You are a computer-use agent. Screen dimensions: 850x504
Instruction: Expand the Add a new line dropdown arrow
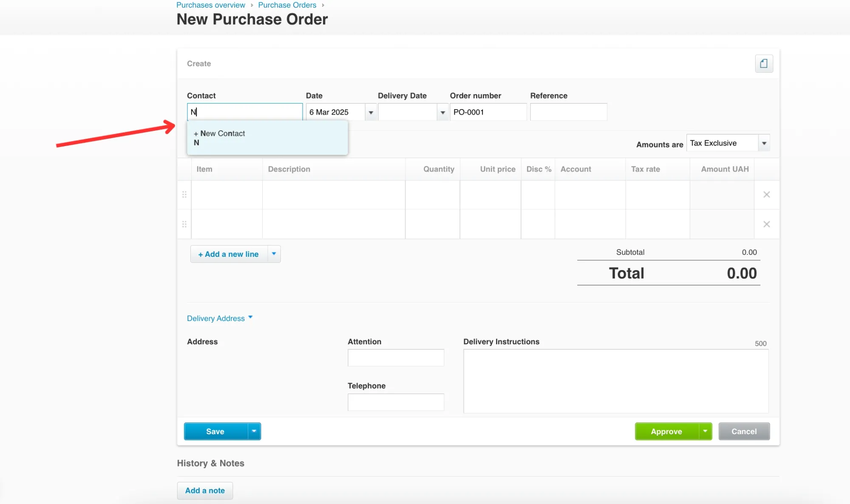tap(274, 254)
